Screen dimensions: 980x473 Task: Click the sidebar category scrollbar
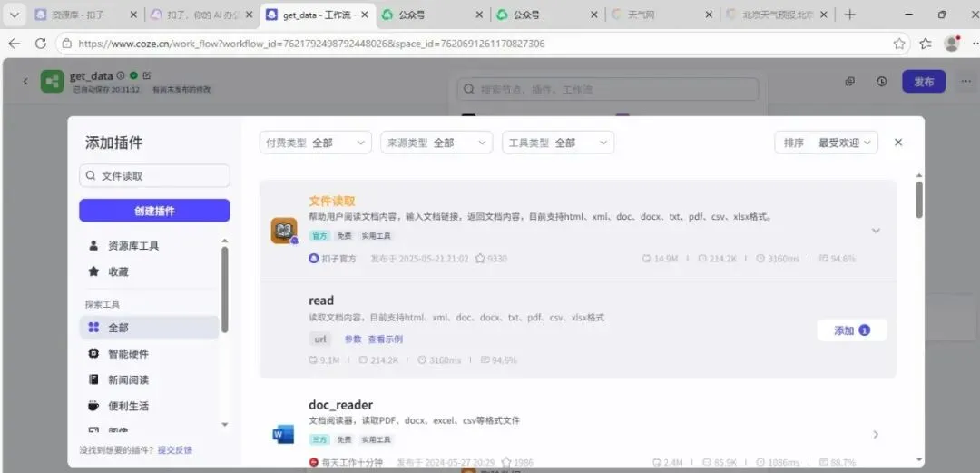pyautogui.click(x=225, y=290)
